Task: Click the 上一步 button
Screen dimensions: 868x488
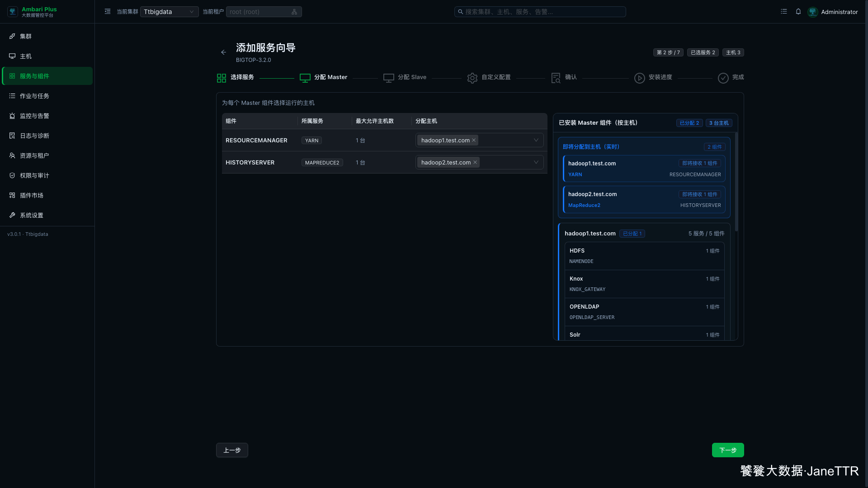Action: click(x=232, y=450)
